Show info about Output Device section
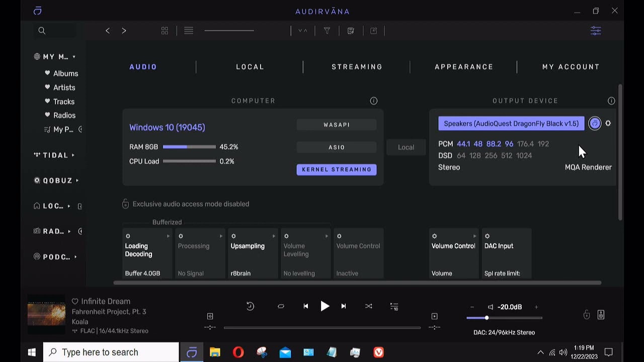The height and width of the screenshot is (362, 644). [611, 101]
